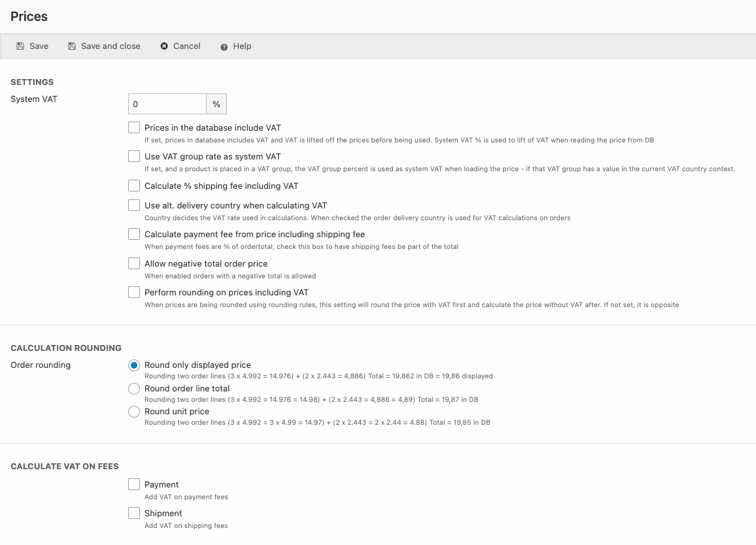This screenshot has width=756, height=545.
Task: Choose Round order line total option
Action: [x=134, y=389]
